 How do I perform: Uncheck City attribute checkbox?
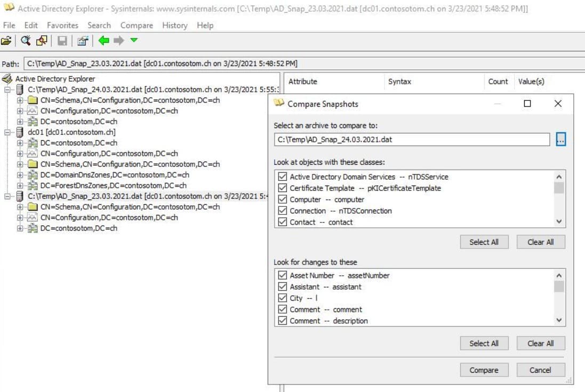283,298
